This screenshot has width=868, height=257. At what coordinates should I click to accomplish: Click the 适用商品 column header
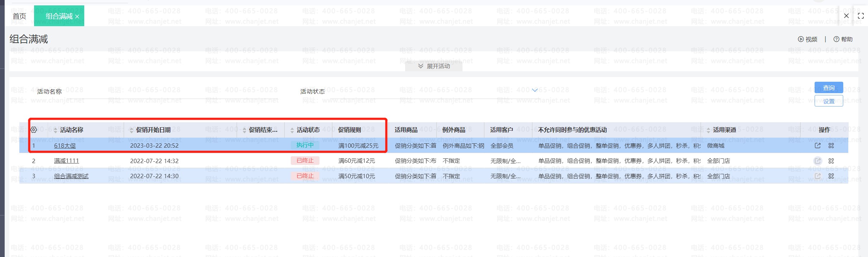[406, 130]
